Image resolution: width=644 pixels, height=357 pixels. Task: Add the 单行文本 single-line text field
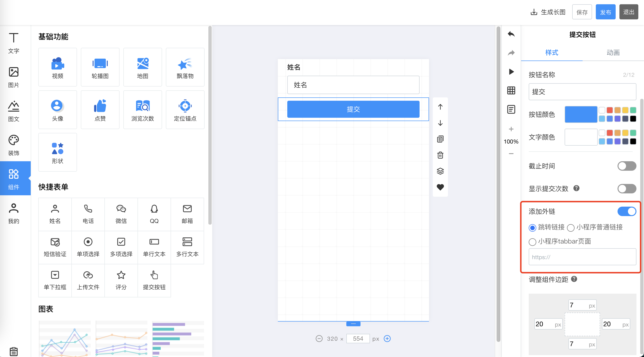pyautogui.click(x=154, y=248)
